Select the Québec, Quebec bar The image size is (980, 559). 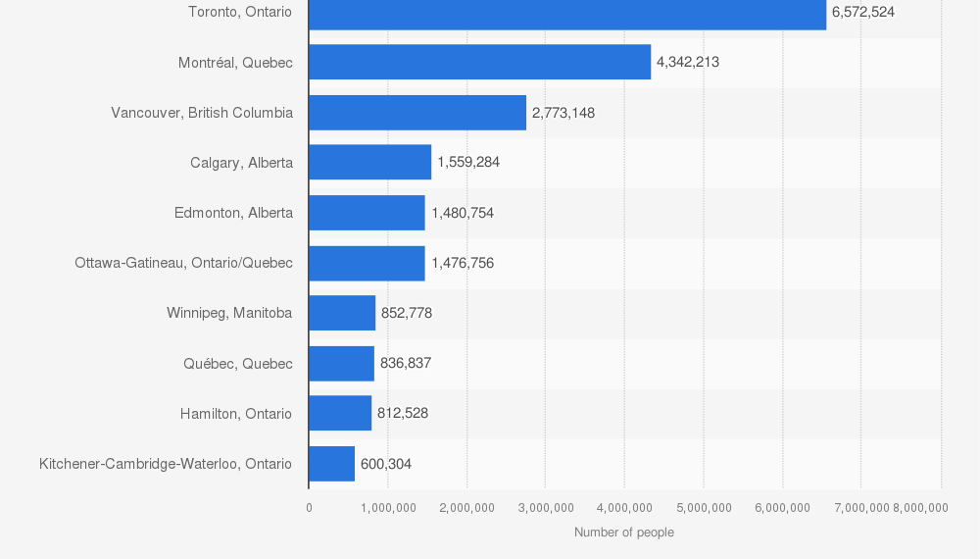click(341, 363)
